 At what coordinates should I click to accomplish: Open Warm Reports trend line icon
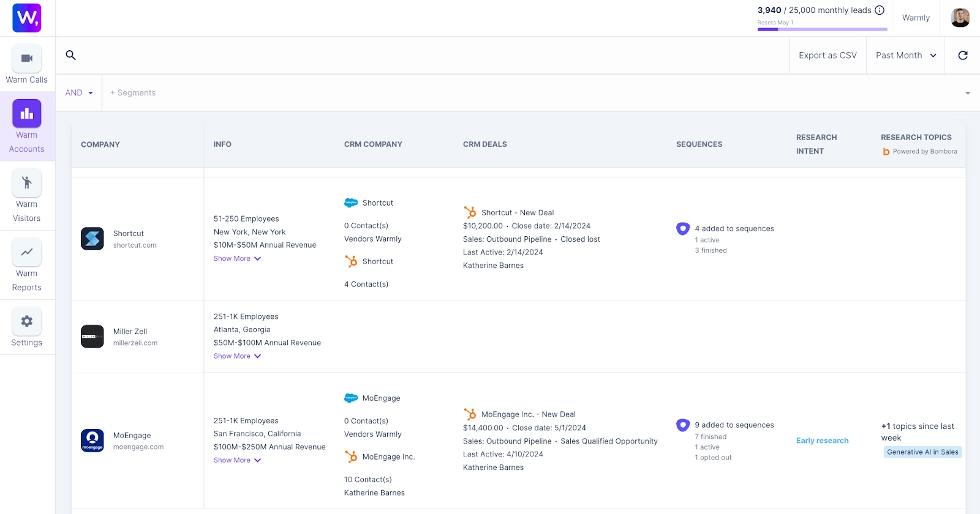pyautogui.click(x=27, y=251)
